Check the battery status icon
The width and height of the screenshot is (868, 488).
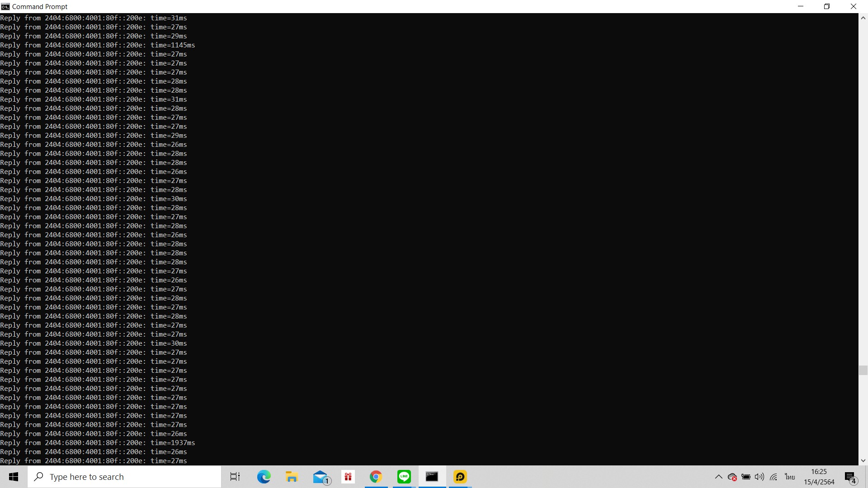click(x=746, y=477)
